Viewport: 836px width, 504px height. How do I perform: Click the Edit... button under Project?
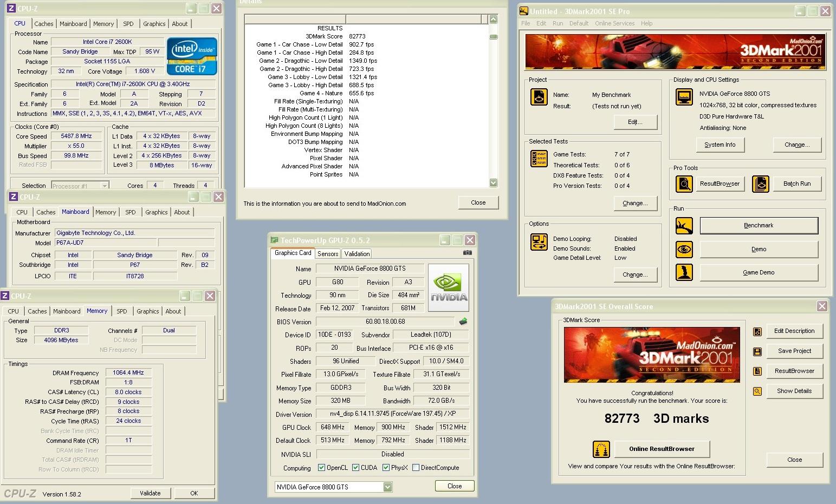[635, 122]
